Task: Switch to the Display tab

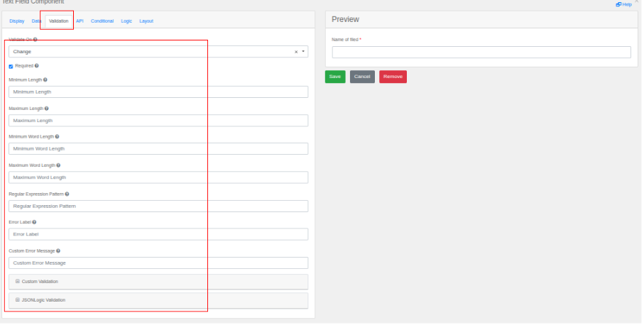Action: point(16,21)
